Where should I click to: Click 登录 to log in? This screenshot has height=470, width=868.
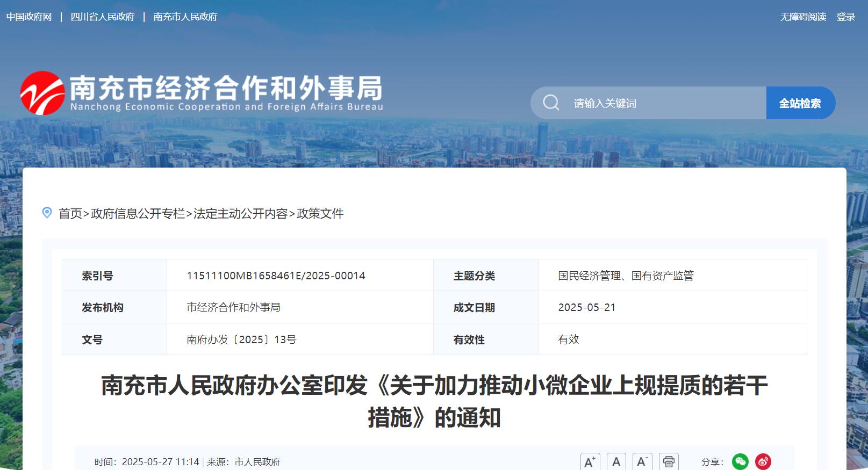click(x=845, y=17)
